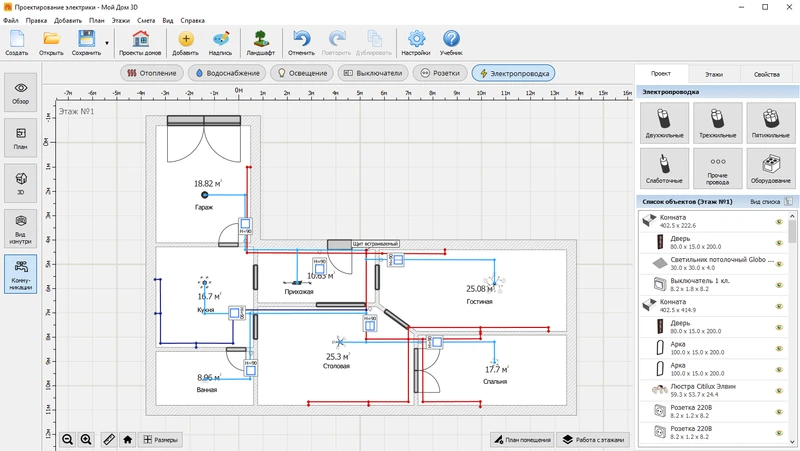The height and width of the screenshot is (451, 800).
Task: Select the Выключатели layer button
Action: 373,73
